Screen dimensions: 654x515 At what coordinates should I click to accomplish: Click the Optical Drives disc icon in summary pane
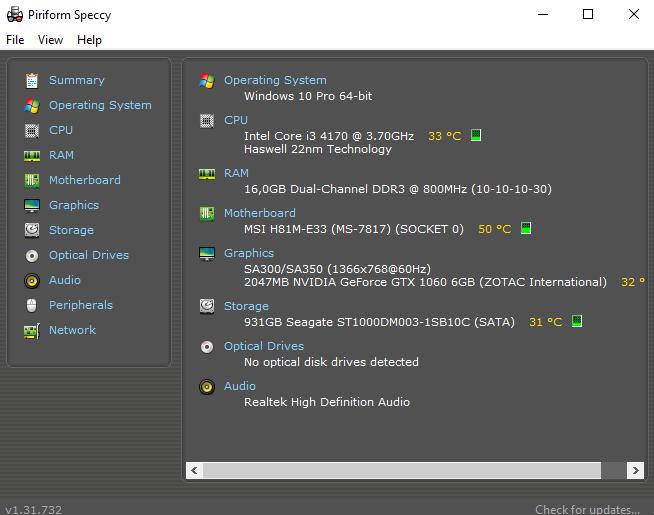click(207, 347)
